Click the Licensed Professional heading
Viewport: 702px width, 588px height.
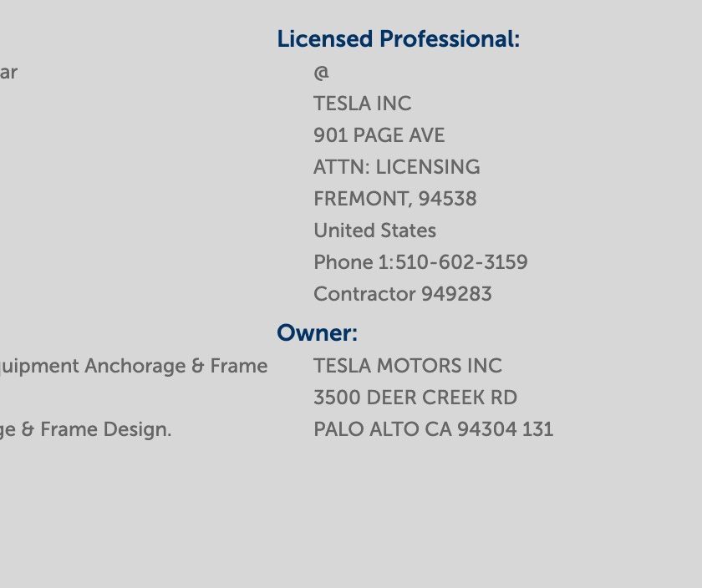pos(399,39)
